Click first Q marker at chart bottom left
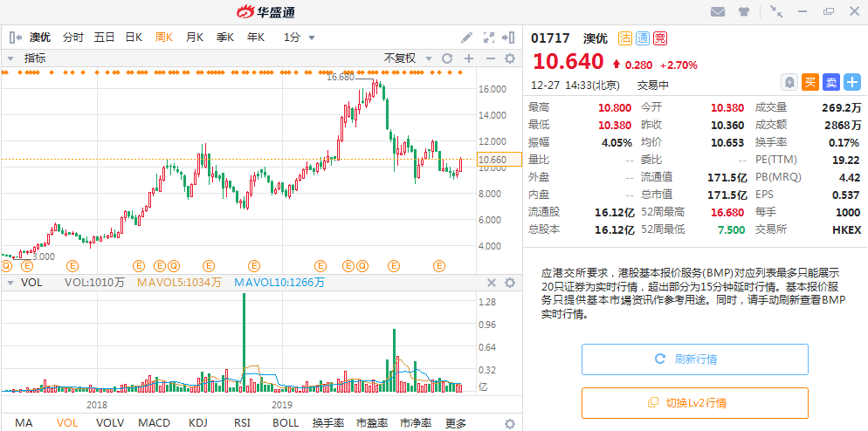 [6, 266]
